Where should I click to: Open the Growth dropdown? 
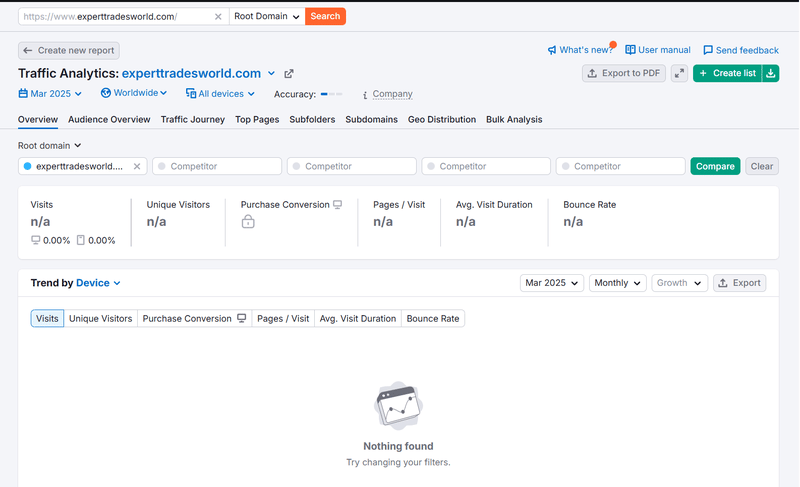pos(680,283)
